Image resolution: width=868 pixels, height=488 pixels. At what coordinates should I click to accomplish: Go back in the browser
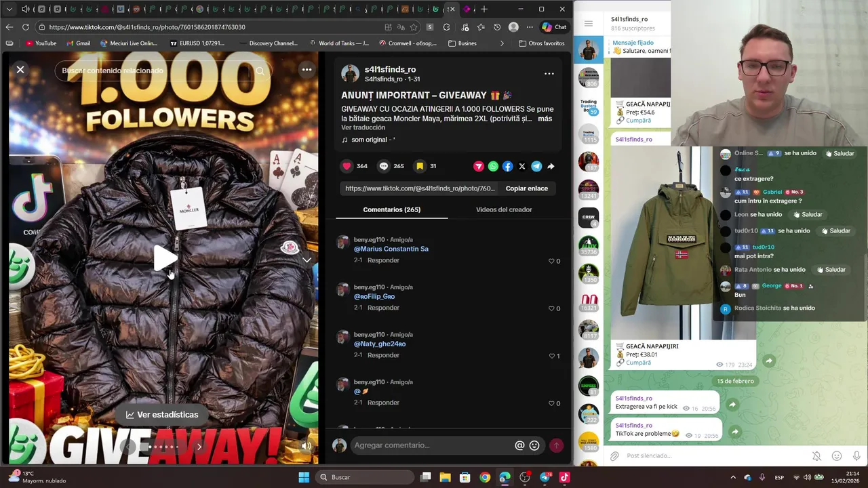point(9,27)
